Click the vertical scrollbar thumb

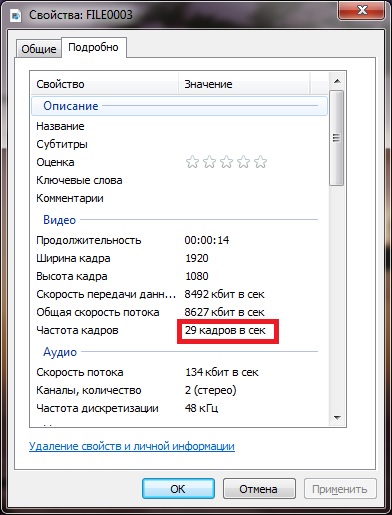337,138
